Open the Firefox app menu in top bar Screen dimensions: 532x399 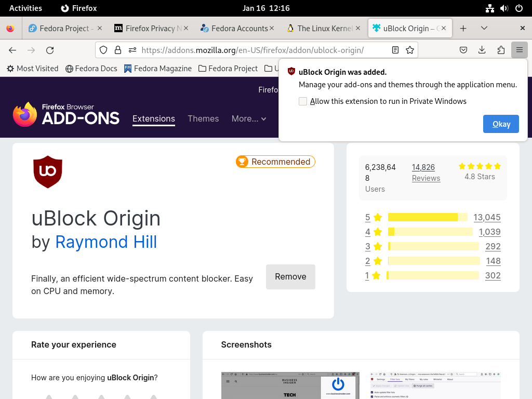point(79,8)
